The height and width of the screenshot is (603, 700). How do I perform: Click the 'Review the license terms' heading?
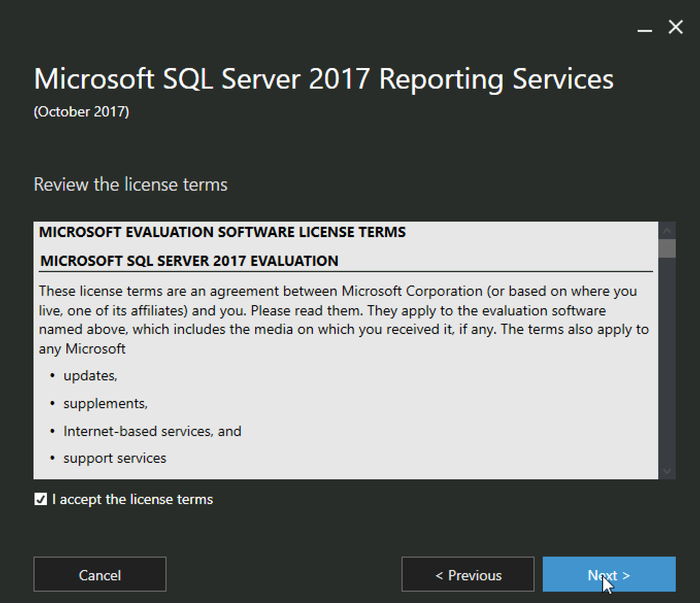(130, 185)
